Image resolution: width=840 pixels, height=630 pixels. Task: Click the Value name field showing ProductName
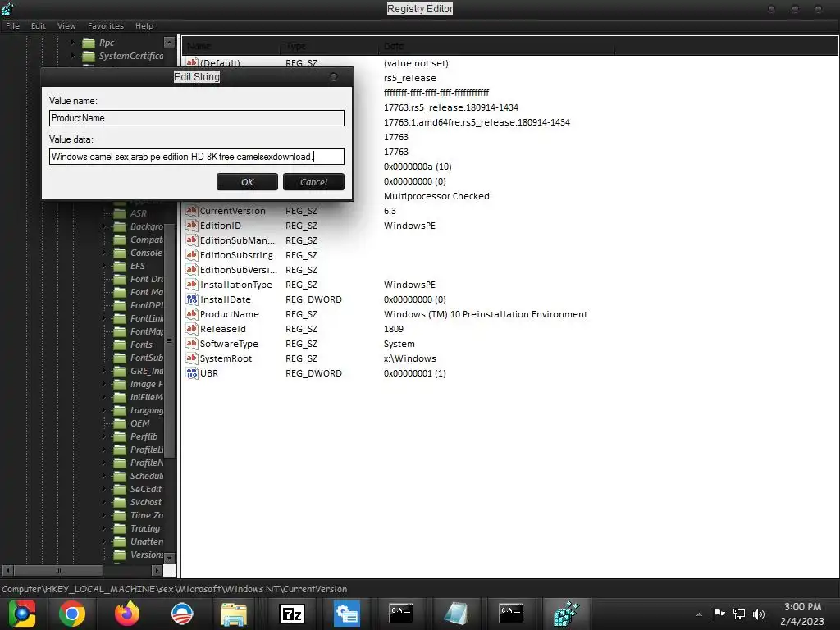pos(197,118)
